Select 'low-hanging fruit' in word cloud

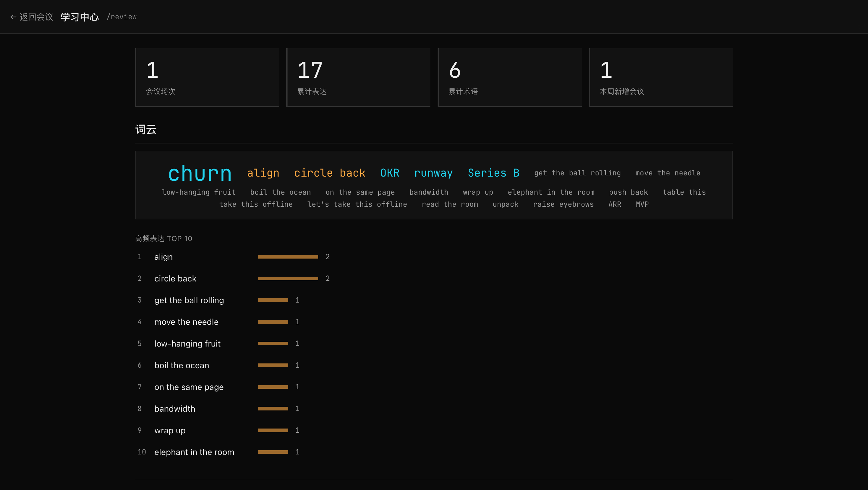(x=199, y=192)
